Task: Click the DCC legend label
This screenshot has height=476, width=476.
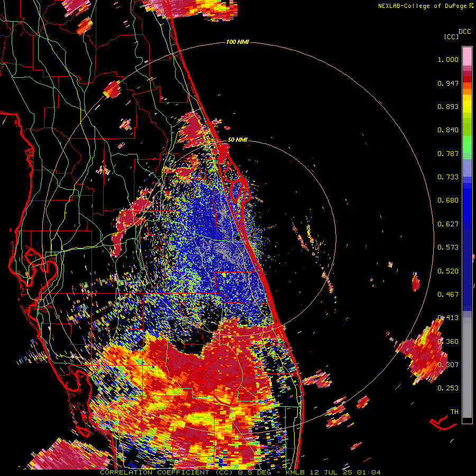Action: tap(464, 32)
